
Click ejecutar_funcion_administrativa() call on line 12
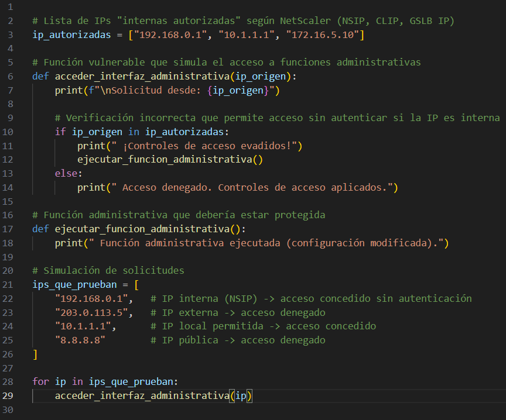tap(170, 160)
